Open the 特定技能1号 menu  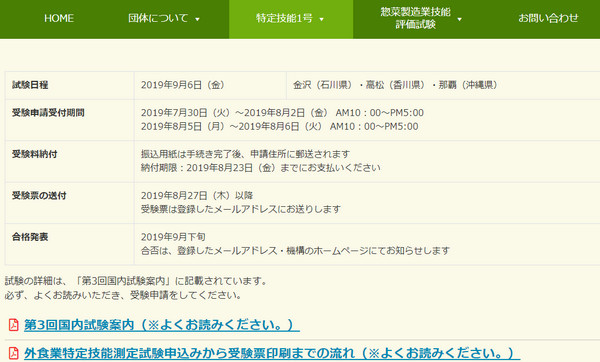[284, 18]
